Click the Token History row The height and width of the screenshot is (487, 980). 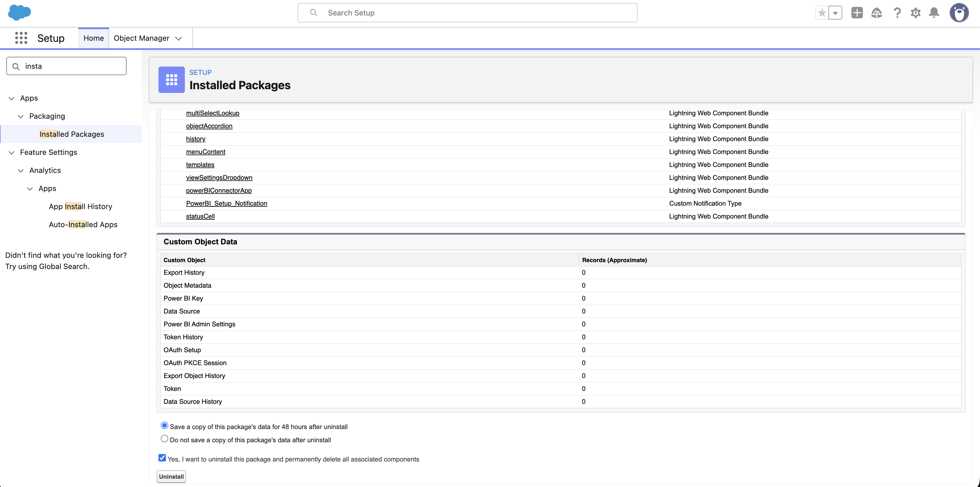(561, 337)
